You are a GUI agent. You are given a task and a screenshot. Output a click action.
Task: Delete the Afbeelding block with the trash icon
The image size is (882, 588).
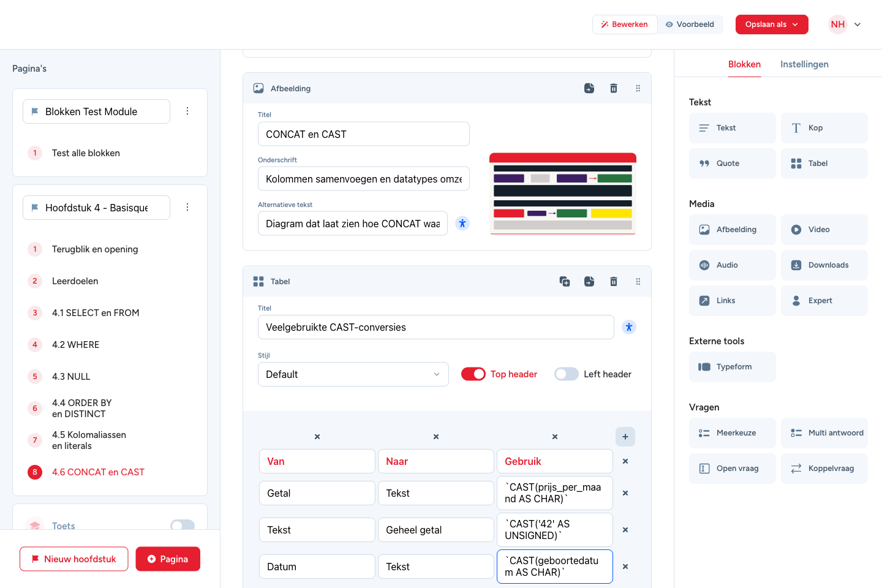tap(613, 88)
